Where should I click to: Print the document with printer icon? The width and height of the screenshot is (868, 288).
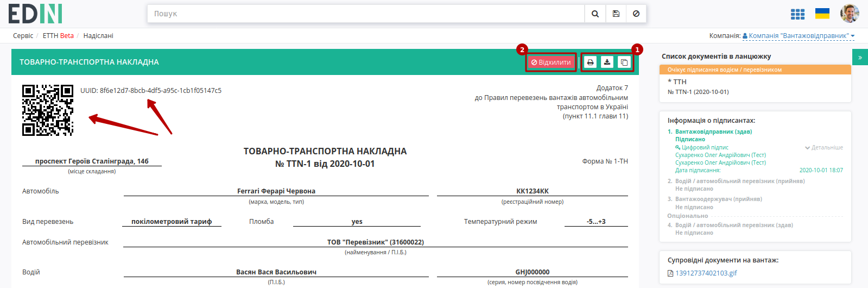[x=590, y=62]
